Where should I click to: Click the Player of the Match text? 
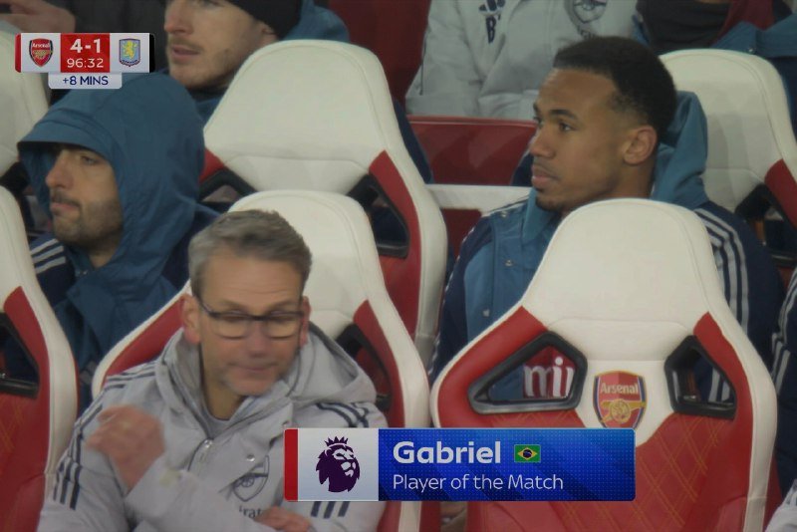click(478, 482)
